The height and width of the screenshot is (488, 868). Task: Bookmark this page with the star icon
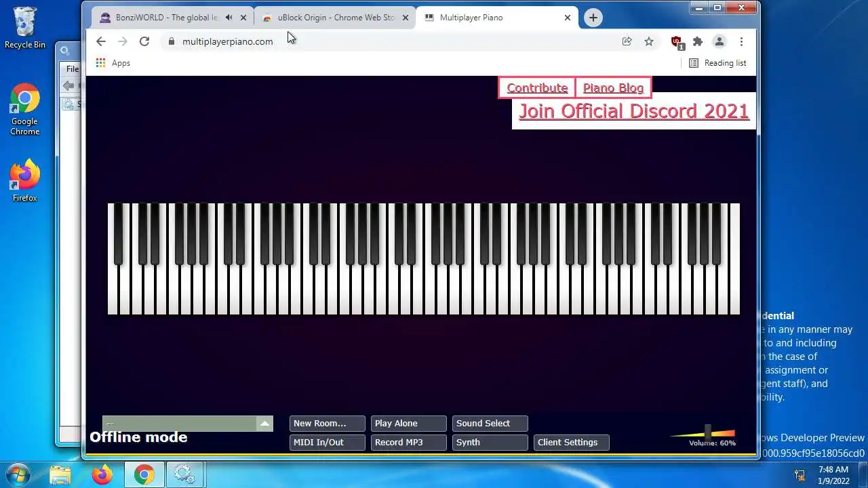[x=649, y=41]
